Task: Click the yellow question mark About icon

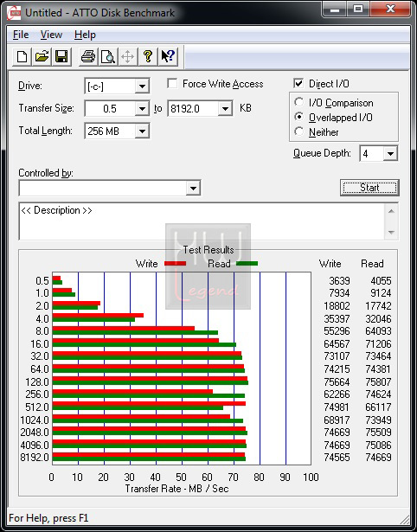Action: (x=148, y=56)
